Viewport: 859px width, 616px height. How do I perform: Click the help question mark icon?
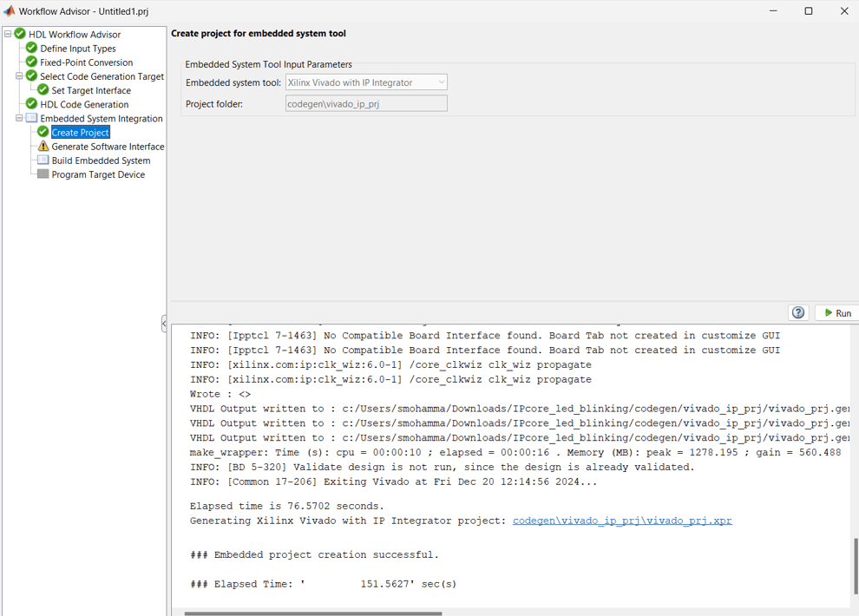click(798, 312)
